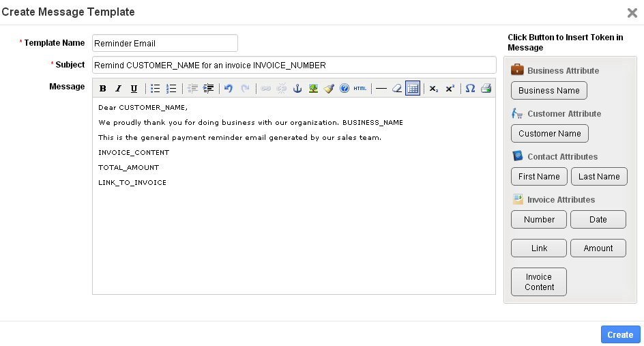Viewport: 644px width, 346px height.
Task: Insert the Customer Name token
Action: [550, 134]
